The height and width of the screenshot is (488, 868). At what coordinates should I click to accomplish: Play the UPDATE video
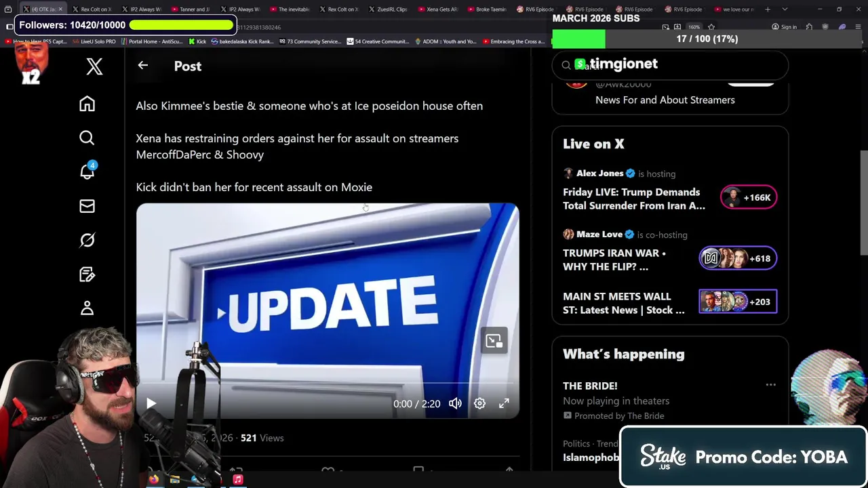pos(151,403)
